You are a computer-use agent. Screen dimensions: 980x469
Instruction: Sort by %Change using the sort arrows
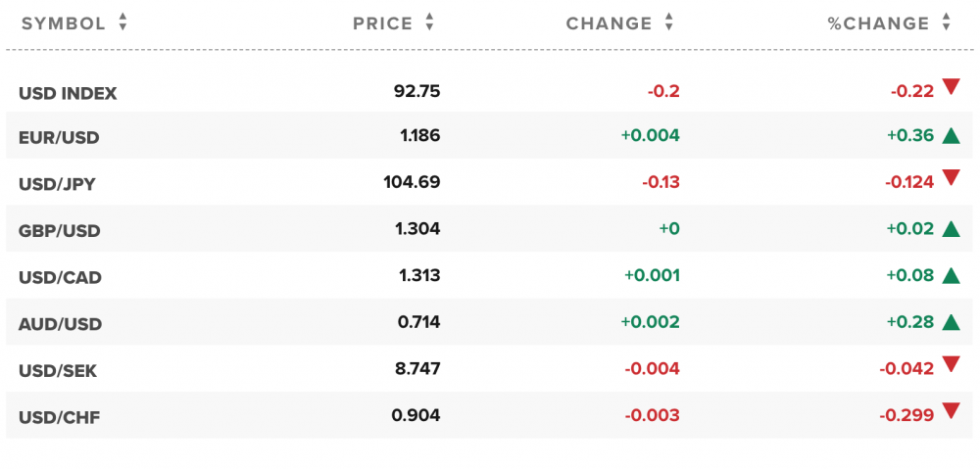[x=946, y=23]
